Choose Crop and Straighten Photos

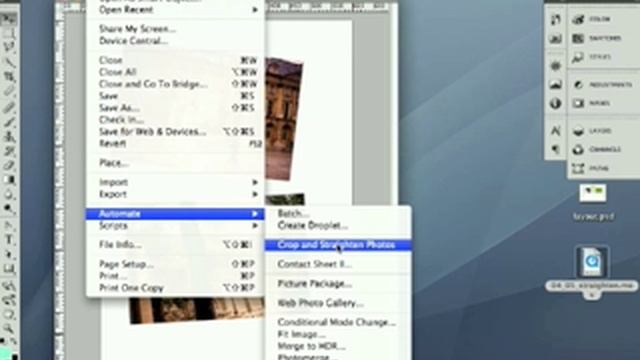(x=338, y=245)
